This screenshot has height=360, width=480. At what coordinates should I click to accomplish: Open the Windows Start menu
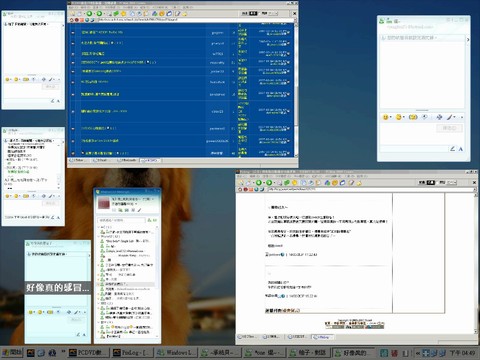click(12, 352)
